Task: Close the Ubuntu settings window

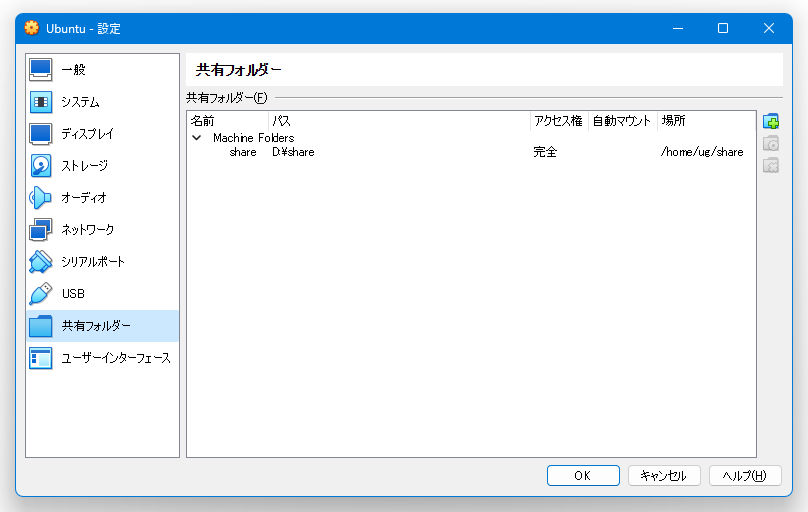Action: [x=769, y=28]
